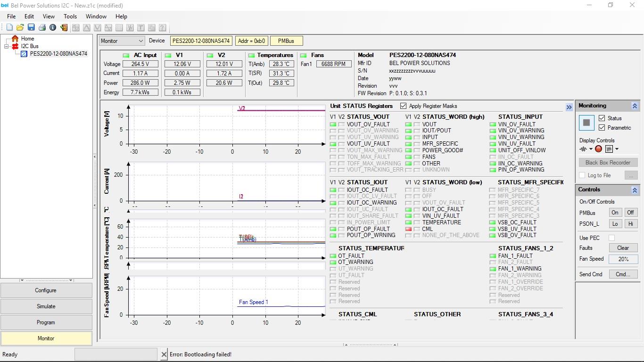
Task: Click the Print toolbar icon
Action: tap(42, 27)
